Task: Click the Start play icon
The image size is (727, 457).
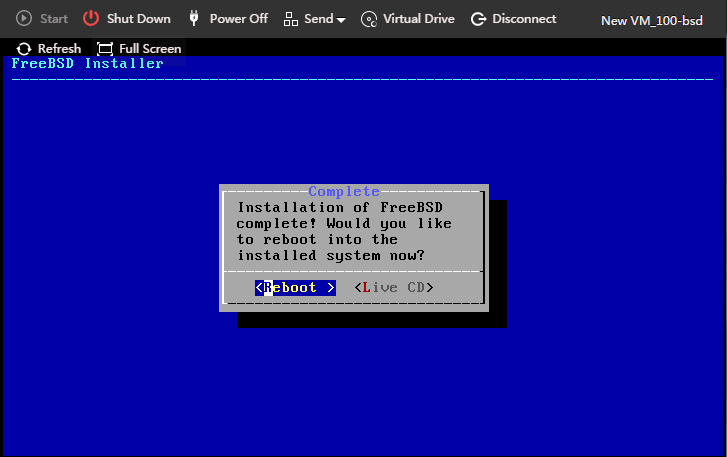Action: [x=24, y=19]
